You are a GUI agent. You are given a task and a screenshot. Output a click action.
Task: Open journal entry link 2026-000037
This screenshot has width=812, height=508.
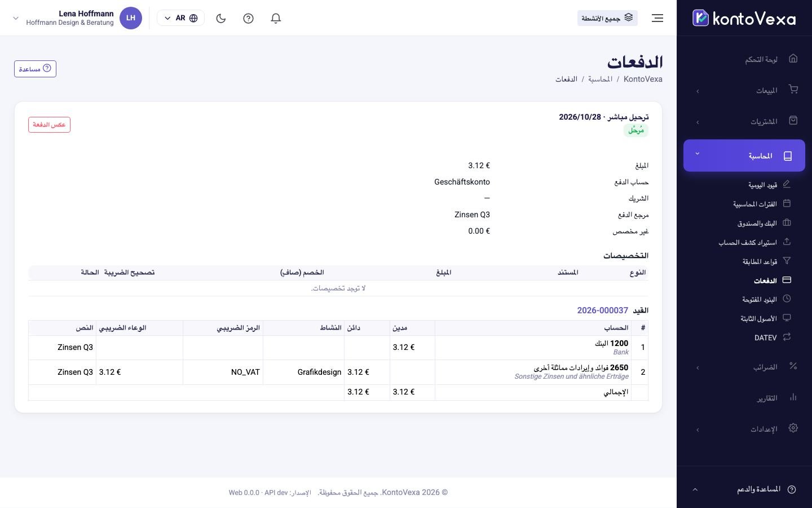click(602, 310)
